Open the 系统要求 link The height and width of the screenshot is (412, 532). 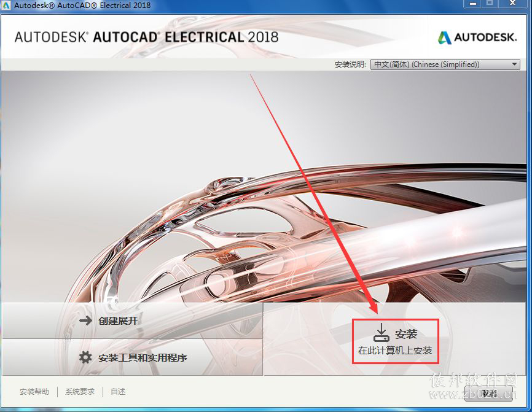[80, 392]
